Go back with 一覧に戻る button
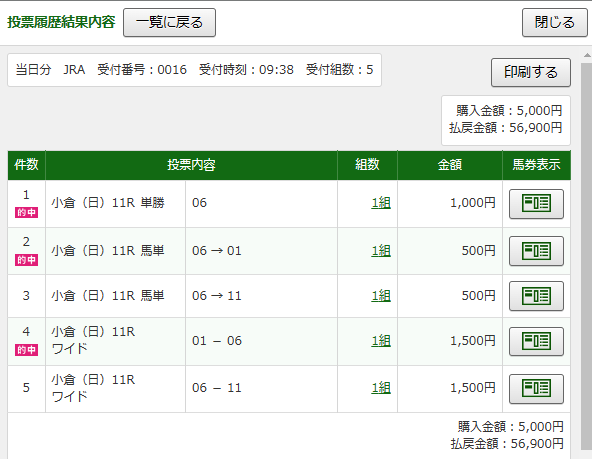Screen dimensions: 592x459 (170, 23)
